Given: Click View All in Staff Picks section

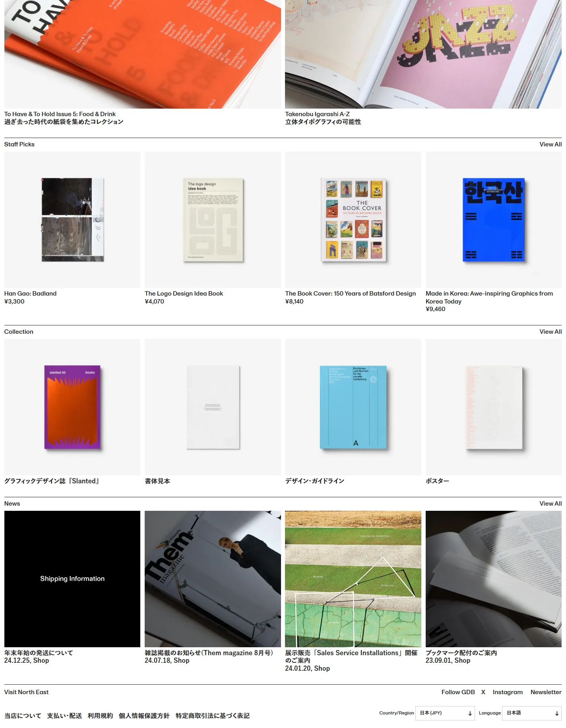Looking at the screenshot, I should pyautogui.click(x=550, y=144).
